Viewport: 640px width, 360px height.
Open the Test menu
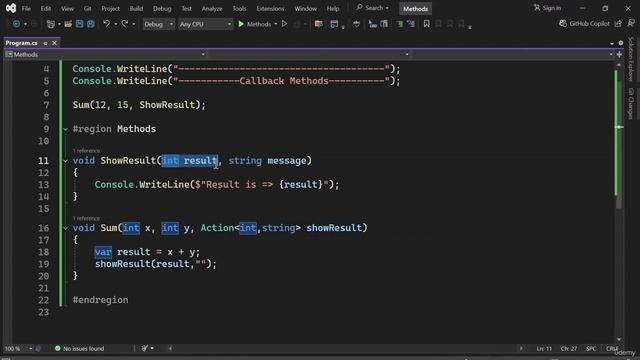187,9
